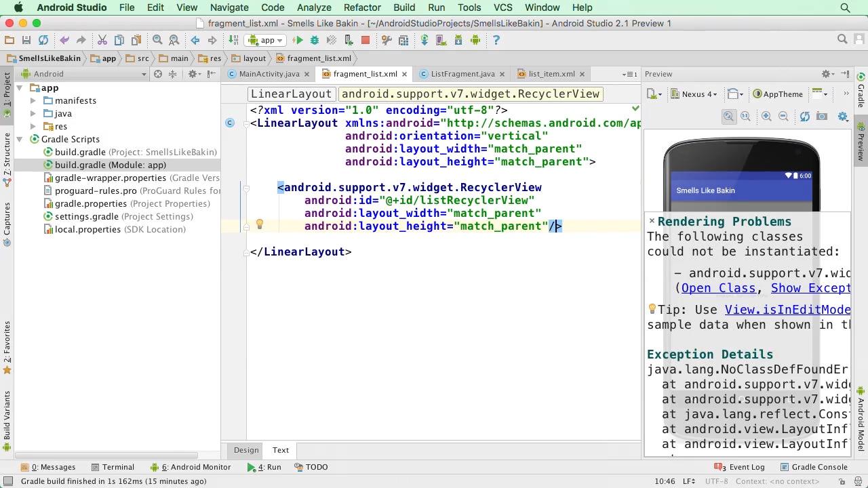
Task: Click the red Stop icon
Action: pos(366,41)
